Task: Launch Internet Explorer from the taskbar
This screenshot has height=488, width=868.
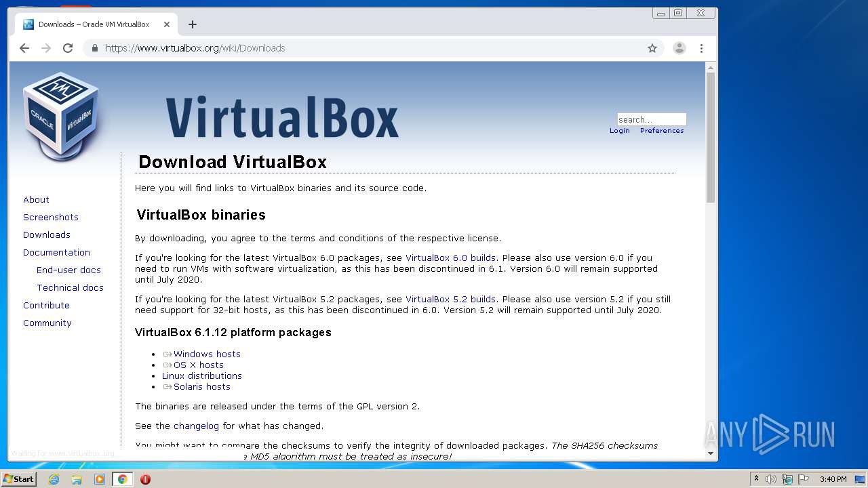Action: (x=54, y=479)
